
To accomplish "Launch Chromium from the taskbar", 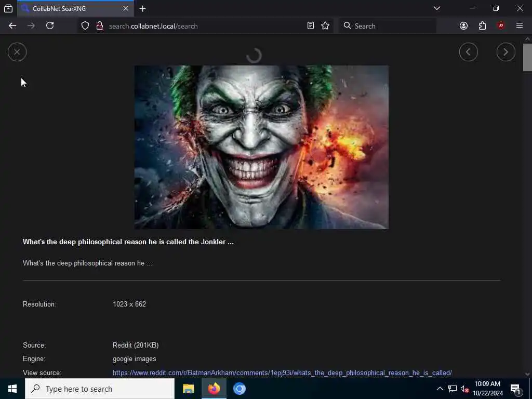I will tap(239, 389).
